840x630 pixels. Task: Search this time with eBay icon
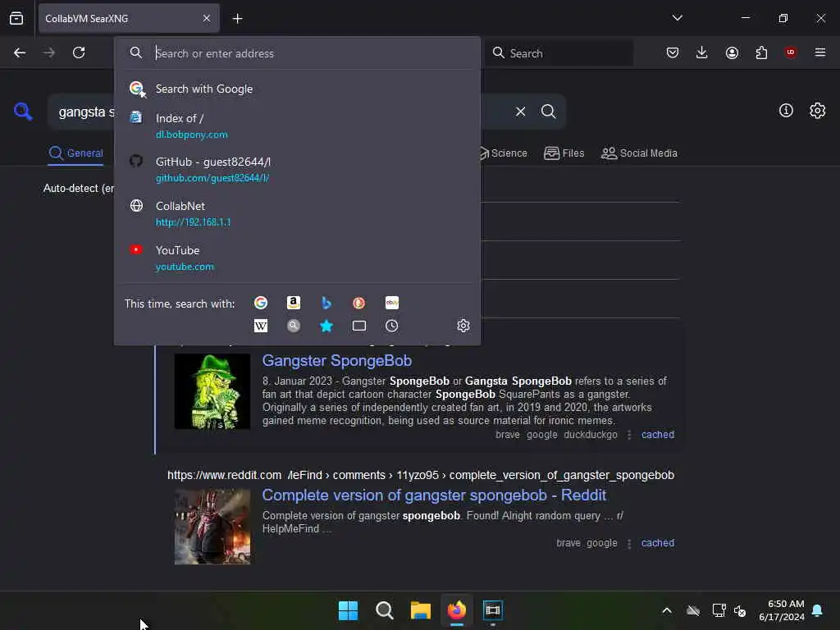[x=392, y=304]
